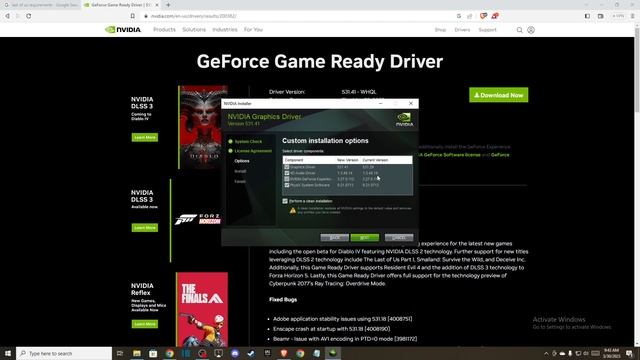The width and height of the screenshot is (640, 360).
Task: Click Learn More under DLSS 3 Forza
Action: [x=144, y=228]
